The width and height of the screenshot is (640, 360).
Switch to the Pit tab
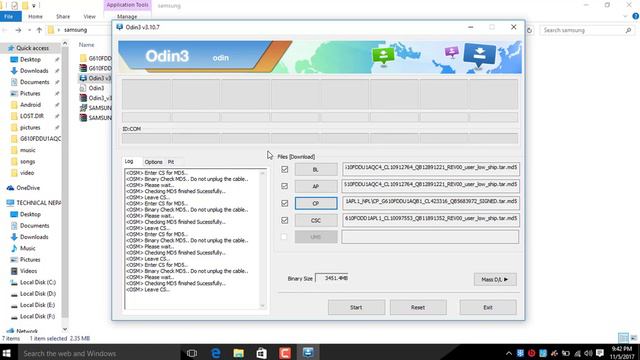pyautogui.click(x=171, y=162)
